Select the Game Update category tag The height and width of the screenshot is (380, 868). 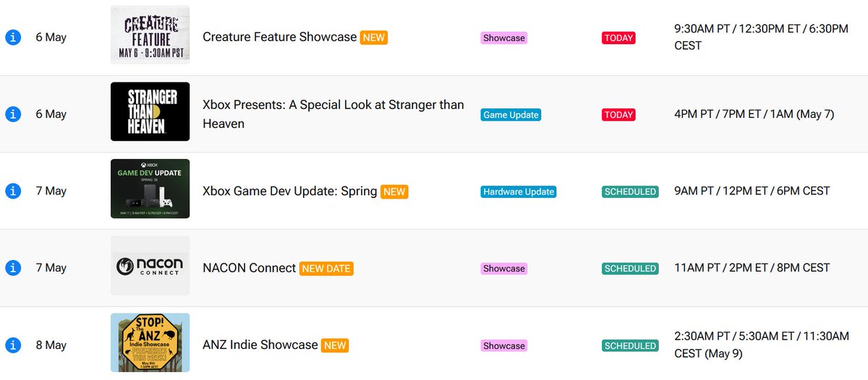click(511, 115)
